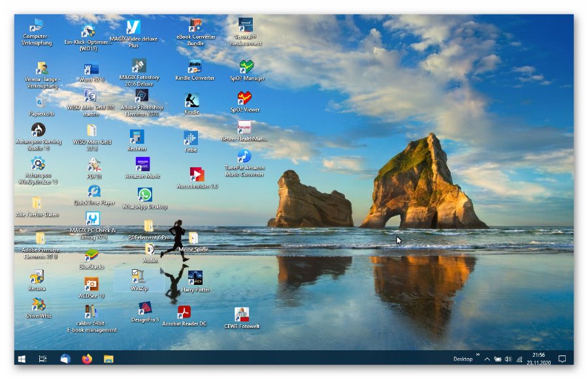Click the Kindle app icon
The height and width of the screenshot is (379, 588).
[x=191, y=101]
